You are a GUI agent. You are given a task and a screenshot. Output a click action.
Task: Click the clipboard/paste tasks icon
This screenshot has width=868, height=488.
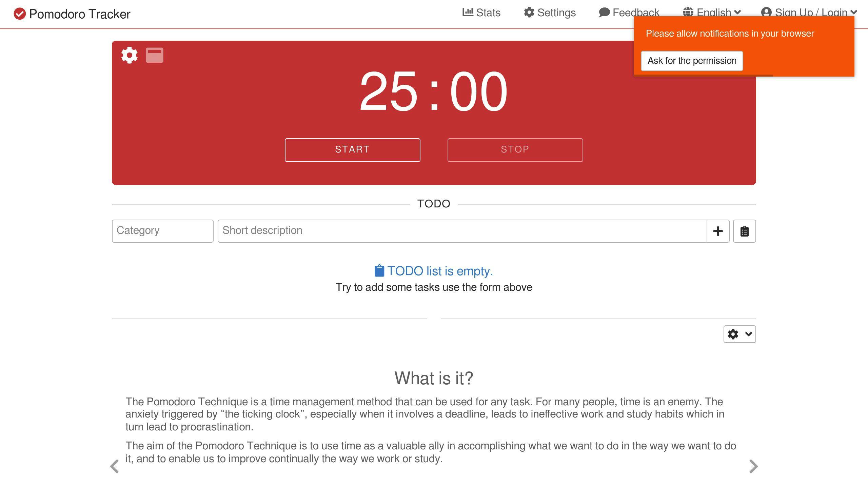(744, 231)
